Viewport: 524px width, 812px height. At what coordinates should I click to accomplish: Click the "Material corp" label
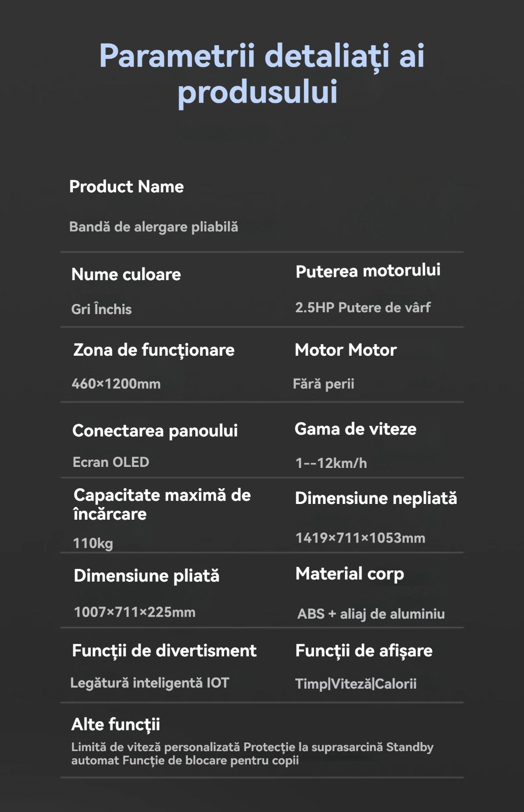coord(350,574)
